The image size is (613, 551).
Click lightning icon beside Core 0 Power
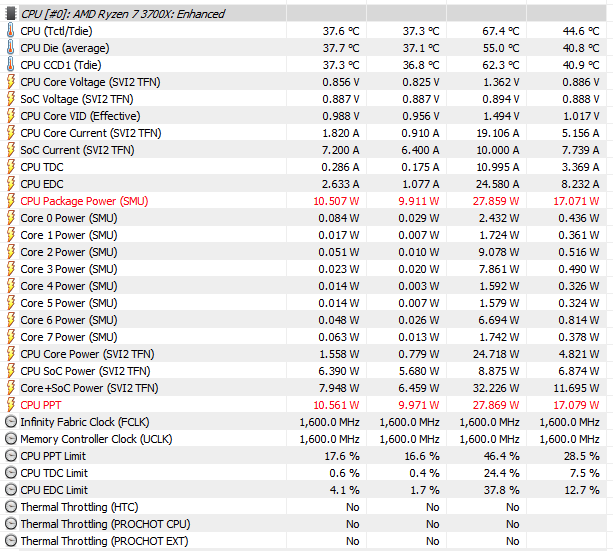click(x=11, y=218)
